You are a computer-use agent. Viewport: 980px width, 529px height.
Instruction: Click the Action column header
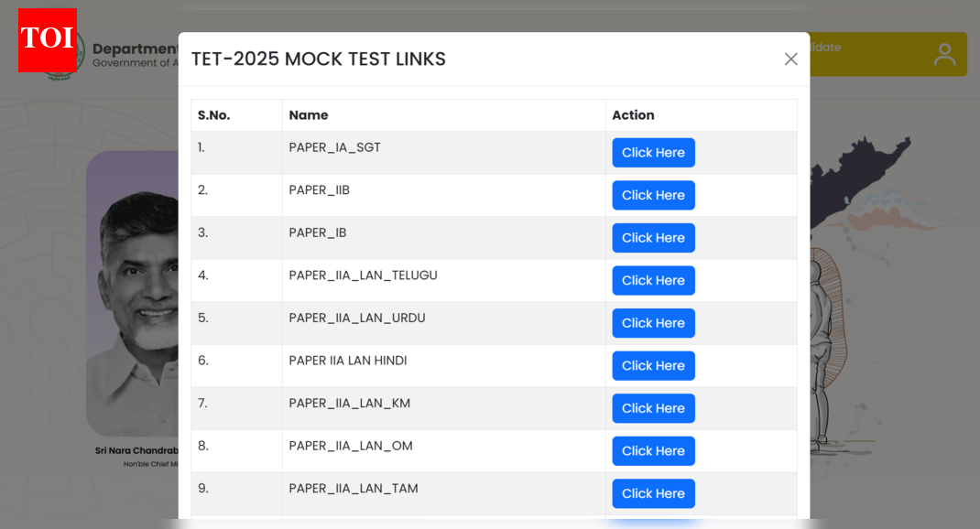(633, 114)
